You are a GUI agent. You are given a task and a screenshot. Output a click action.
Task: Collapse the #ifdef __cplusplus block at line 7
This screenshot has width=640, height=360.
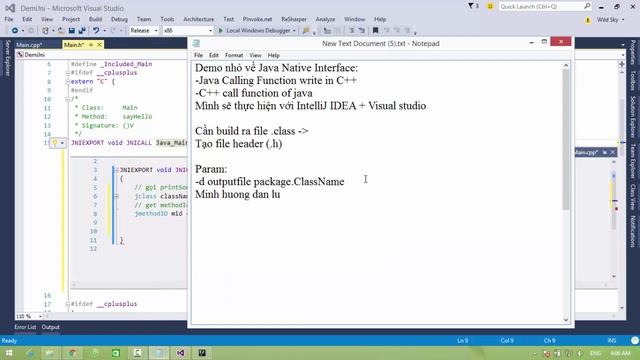(68, 73)
